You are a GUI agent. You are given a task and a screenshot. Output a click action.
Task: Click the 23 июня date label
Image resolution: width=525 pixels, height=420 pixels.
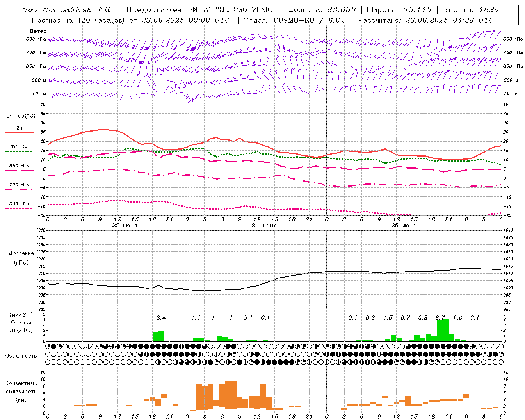[125, 226]
